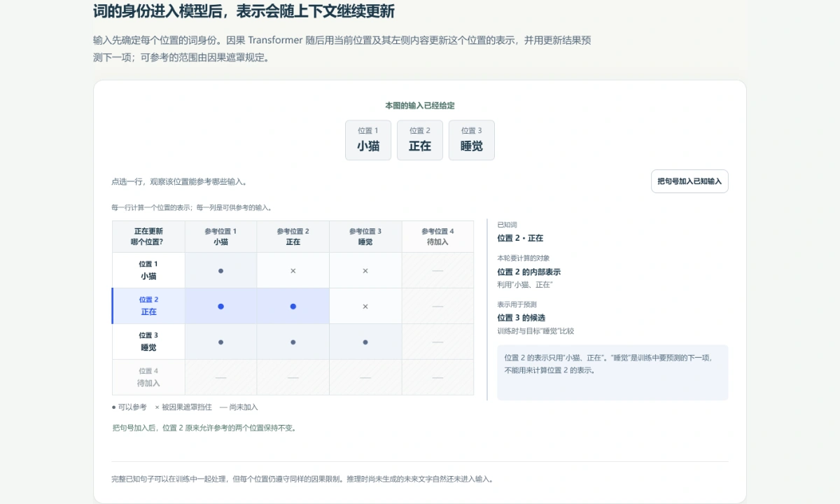840x504 pixels.
Task: Select the 位置 1 小猫 table row
Action: pyautogui.click(x=293, y=270)
